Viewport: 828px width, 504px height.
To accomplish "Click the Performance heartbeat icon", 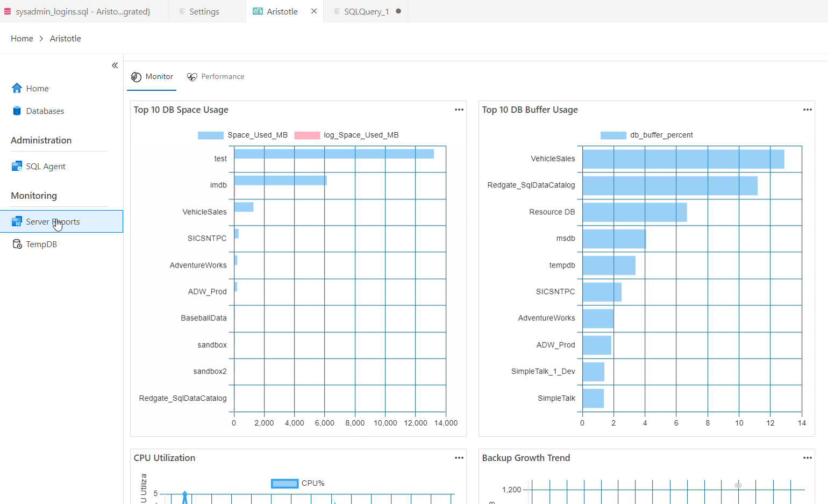I will (192, 77).
